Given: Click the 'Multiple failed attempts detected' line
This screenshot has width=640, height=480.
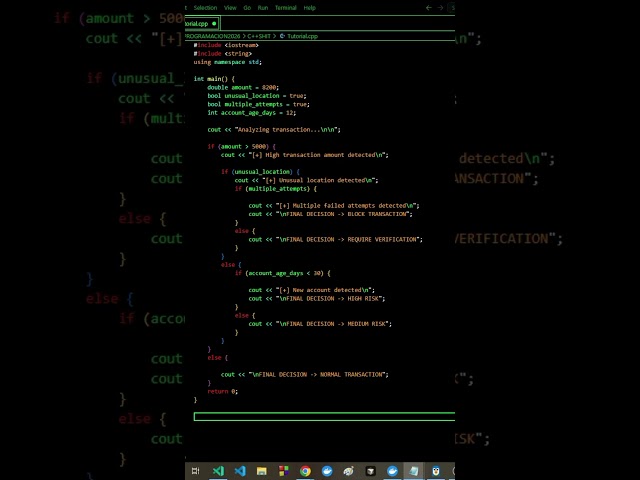Looking at the screenshot, I should coord(334,206).
